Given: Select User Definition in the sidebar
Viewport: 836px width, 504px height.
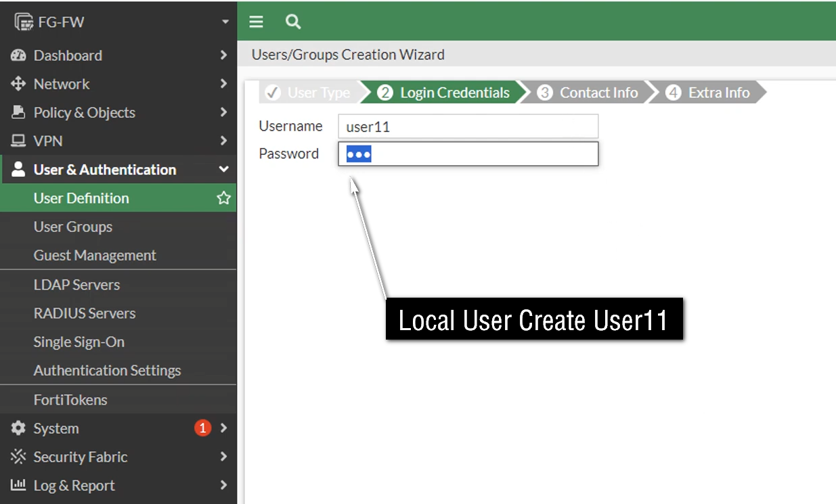Looking at the screenshot, I should 118,198.
